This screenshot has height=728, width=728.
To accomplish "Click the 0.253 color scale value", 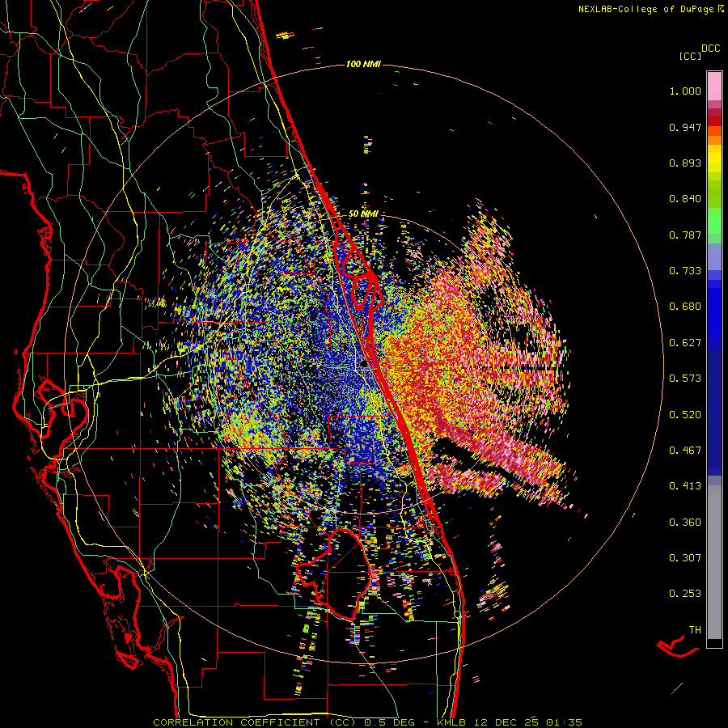I will 685,594.
